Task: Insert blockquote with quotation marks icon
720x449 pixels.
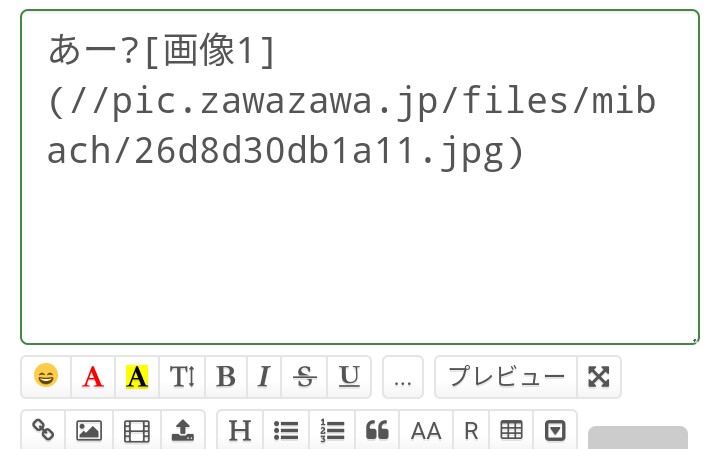Action: click(x=377, y=430)
